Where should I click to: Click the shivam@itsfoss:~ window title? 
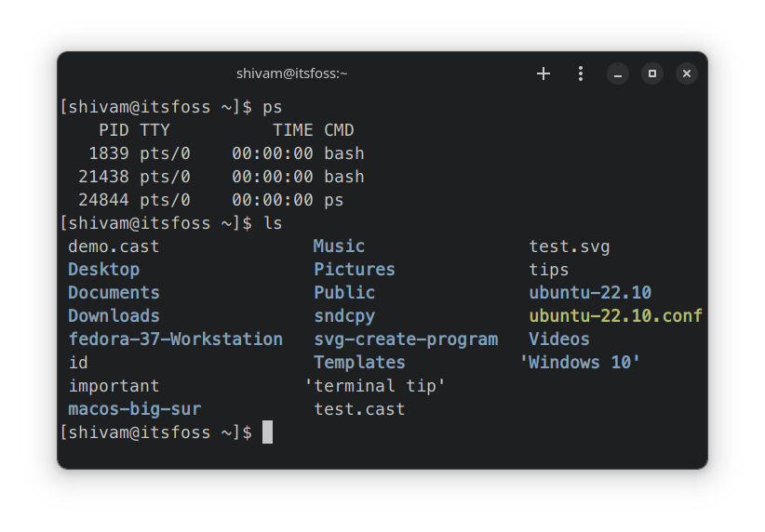pyautogui.click(x=291, y=73)
